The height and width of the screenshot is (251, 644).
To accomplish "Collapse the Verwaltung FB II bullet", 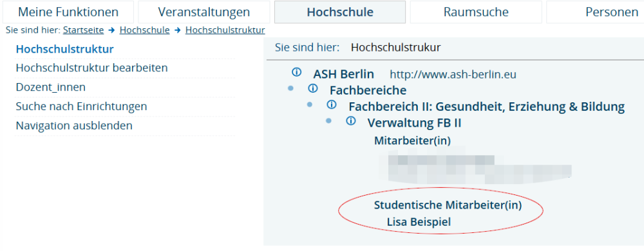I will pos(328,121).
